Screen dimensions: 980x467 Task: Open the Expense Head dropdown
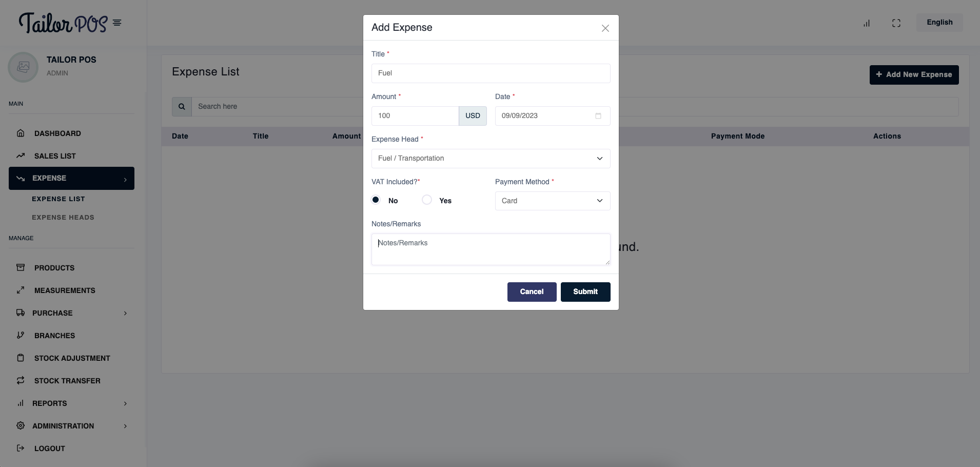[x=491, y=159]
